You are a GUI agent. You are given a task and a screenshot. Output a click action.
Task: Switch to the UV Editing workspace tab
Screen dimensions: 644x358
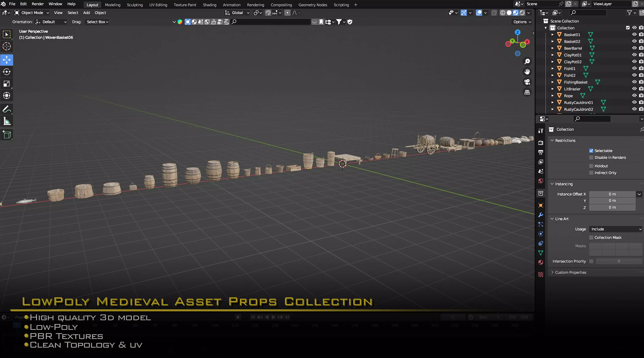[158, 5]
